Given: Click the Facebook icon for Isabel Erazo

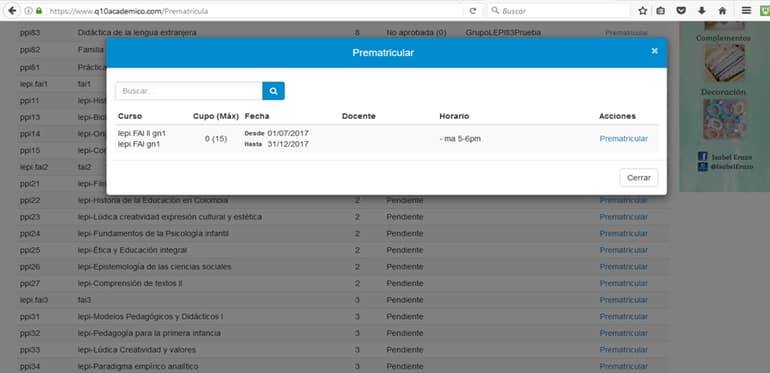Looking at the screenshot, I should (703, 157).
